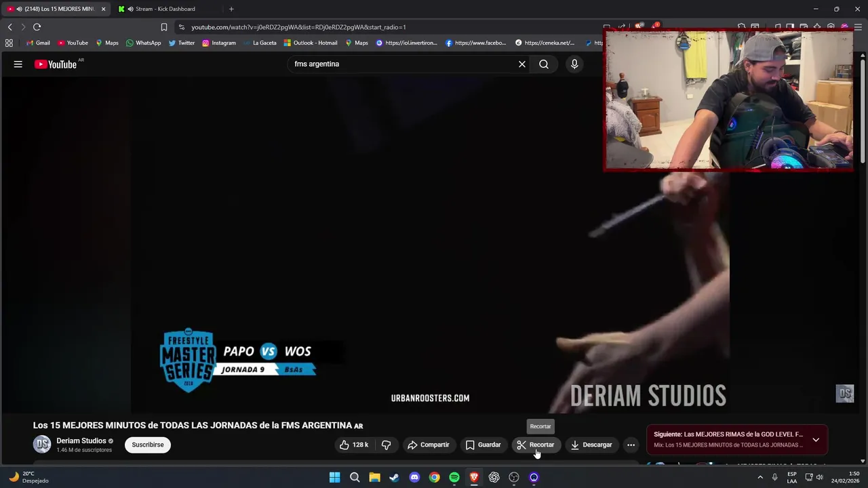Go back with the browser back arrow
This screenshot has width=868, height=488.
pos(9,27)
